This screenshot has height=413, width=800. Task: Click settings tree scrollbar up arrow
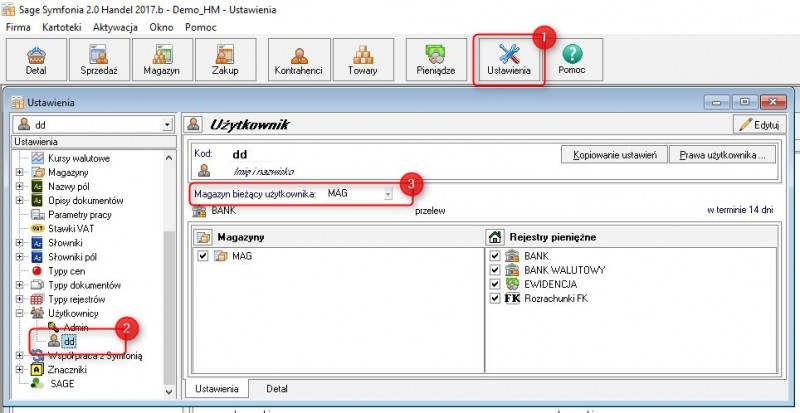click(x=169, y=158)
